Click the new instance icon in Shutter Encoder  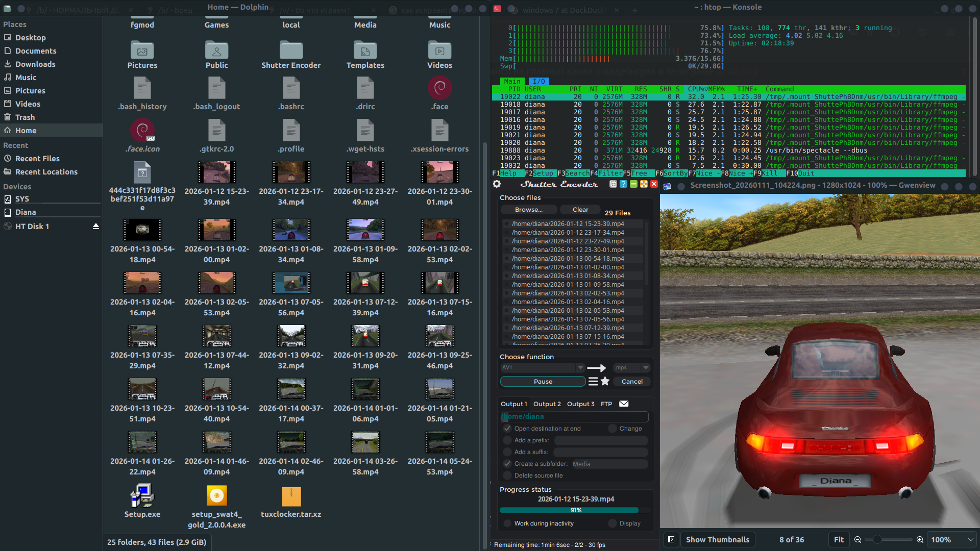click(613, 184)
